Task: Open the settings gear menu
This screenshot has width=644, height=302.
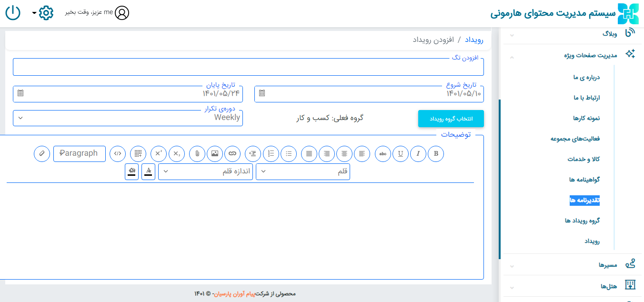Action: point(46,13)
